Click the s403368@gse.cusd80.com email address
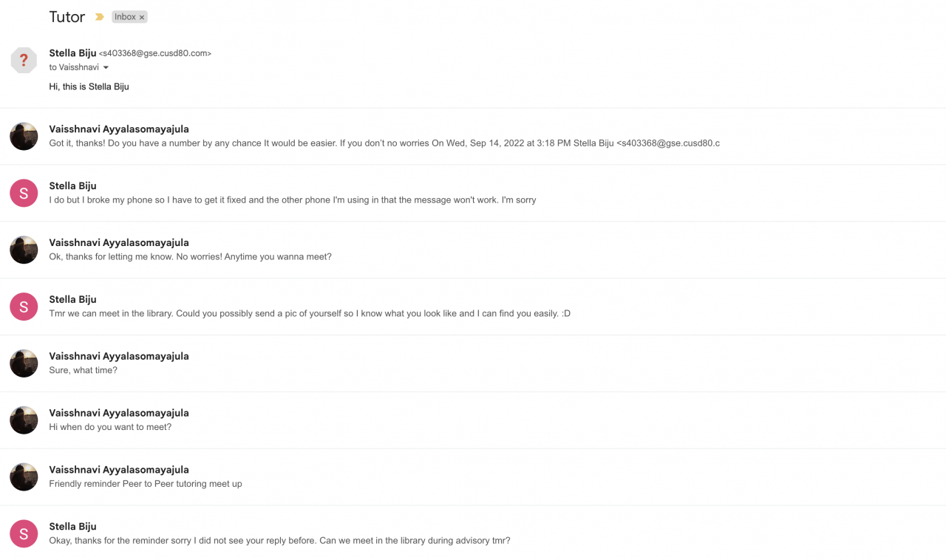 pos(155,53)
